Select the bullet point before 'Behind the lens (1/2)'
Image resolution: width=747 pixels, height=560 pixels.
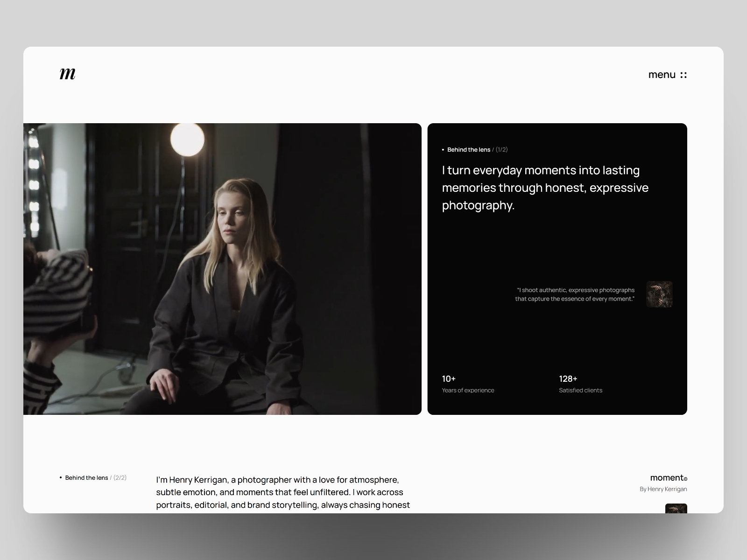pyautogui.click(x=443, y=149)
